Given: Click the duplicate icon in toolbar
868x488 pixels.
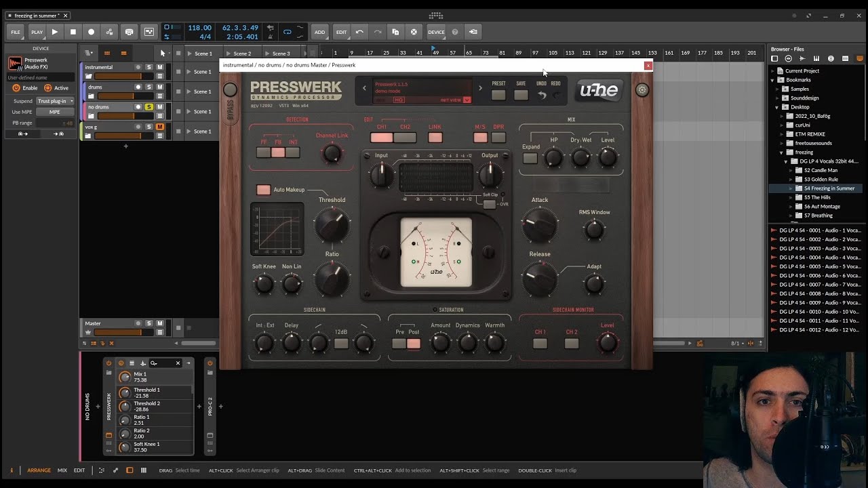Looking at the screenshot, I should [x=395, y=32].
